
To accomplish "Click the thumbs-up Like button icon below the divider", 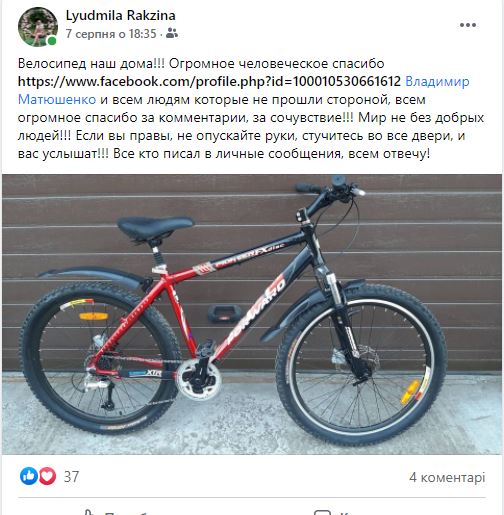I will (88, 512).
